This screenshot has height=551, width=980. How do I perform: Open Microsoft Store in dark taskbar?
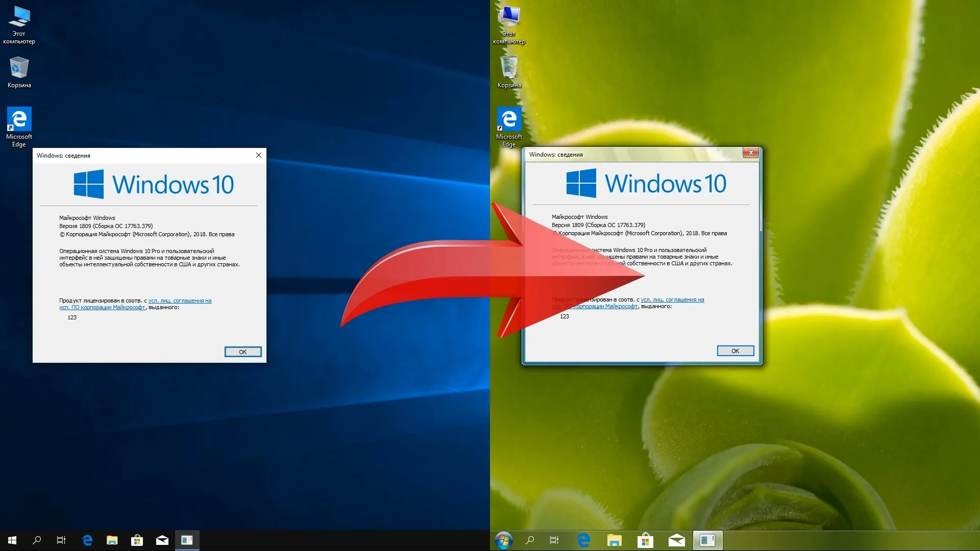(137, 540)
